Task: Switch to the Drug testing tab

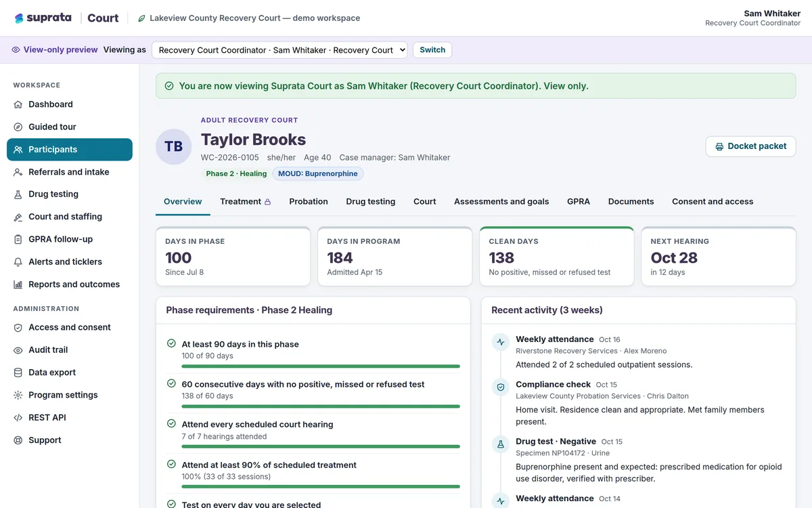Action: pyautogui.click(x=371, y=201)
